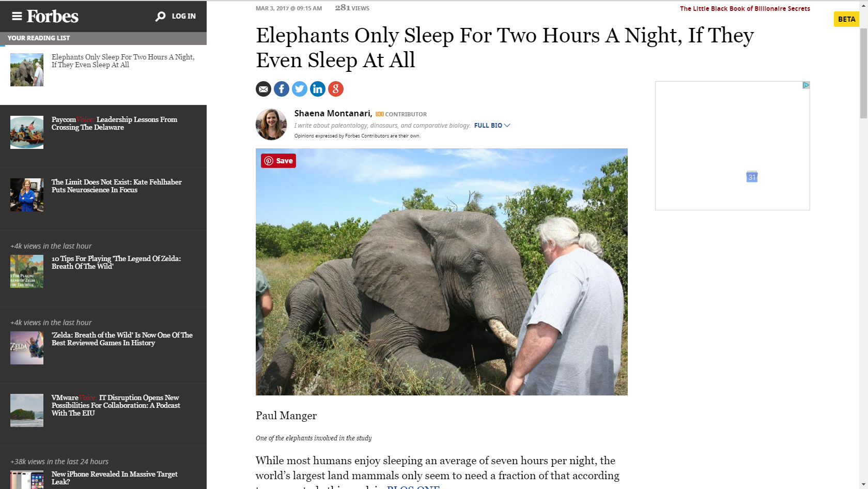The image size is (868, 489).
Task: Share article via email icon
Action: 263,89
